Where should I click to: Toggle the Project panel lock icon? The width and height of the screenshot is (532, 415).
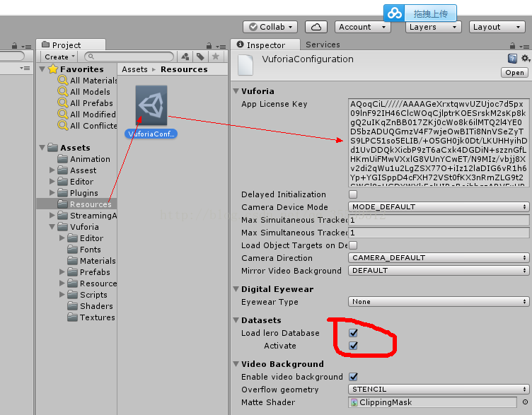[209, 45]
